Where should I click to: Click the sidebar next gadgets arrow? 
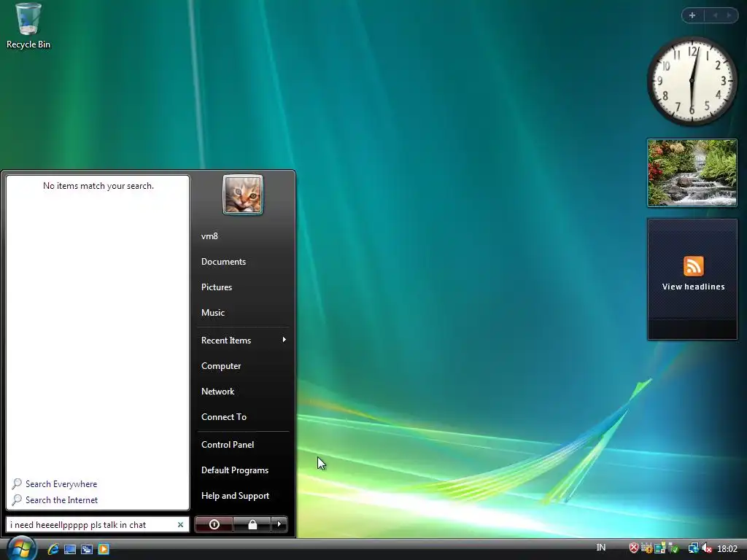coord(729,15)
